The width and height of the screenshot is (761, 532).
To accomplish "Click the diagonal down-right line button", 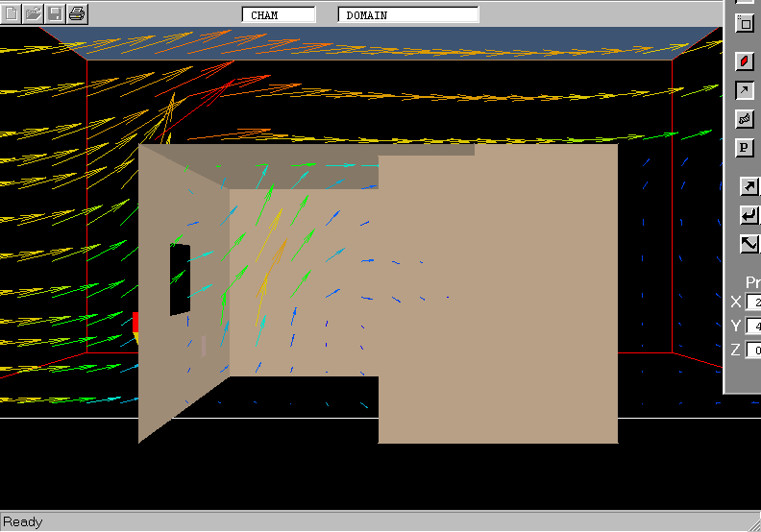I will 749,244.
